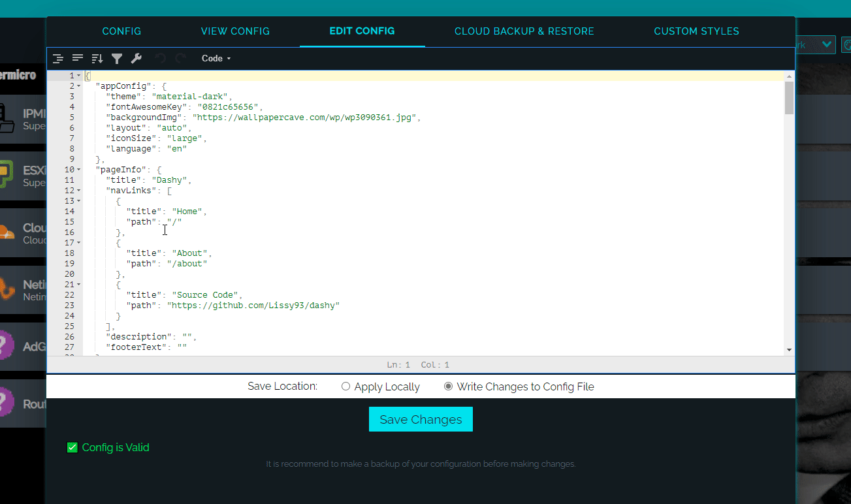Click the Save Changes button
The width and height of the screenshot is (851, 504).
click(421, 420)
